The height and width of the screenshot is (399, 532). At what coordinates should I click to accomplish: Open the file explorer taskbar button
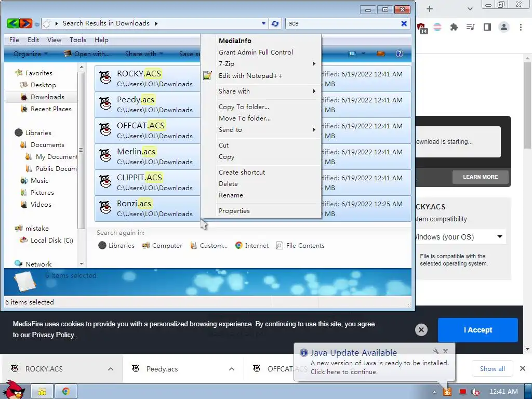coord(42,392)
